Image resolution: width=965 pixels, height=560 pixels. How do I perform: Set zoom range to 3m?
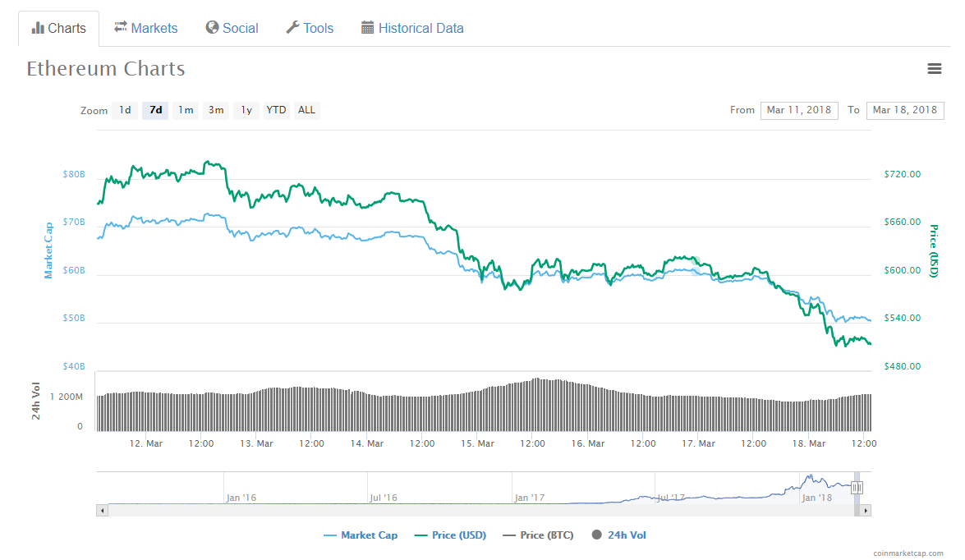click(216, 110)
